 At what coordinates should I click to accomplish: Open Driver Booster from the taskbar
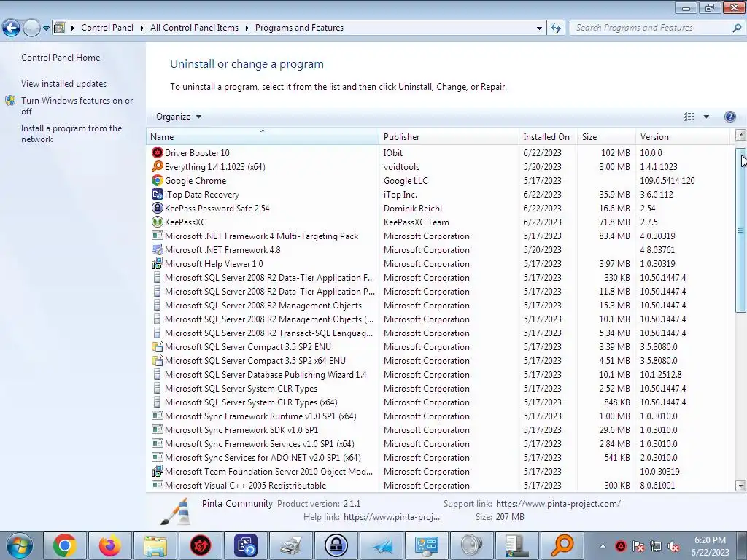[x=201, y=545]
